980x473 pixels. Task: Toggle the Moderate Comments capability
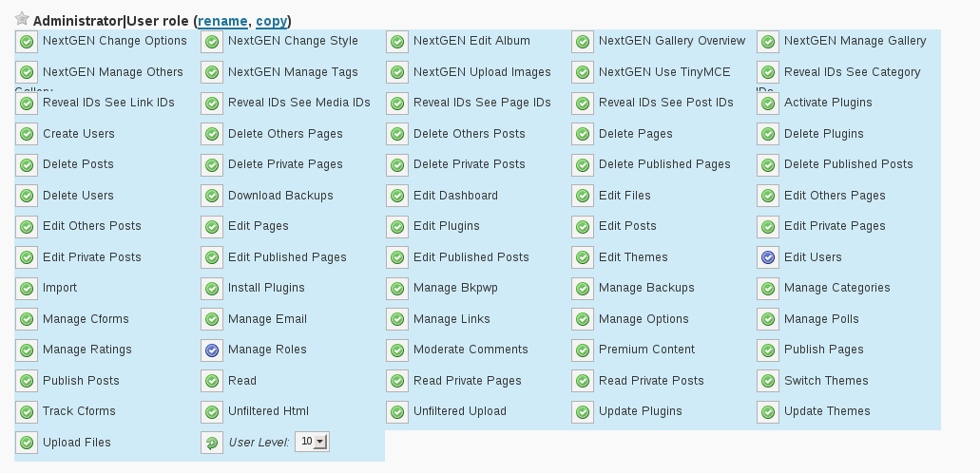[397, 350]
